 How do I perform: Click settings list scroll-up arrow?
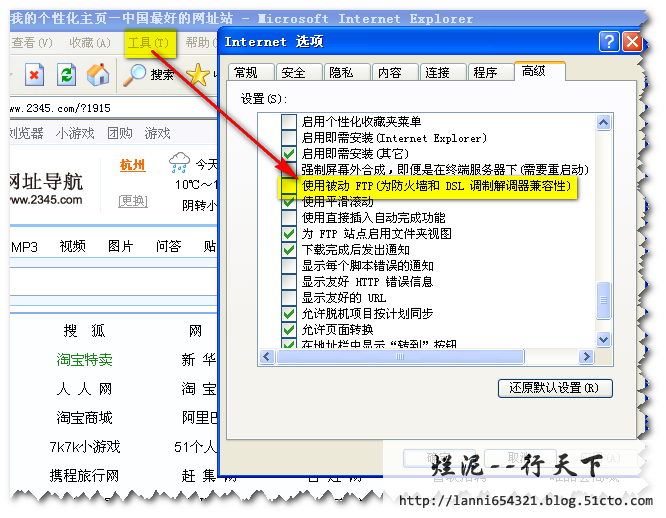pyautogui.click(x=603, y=121)
